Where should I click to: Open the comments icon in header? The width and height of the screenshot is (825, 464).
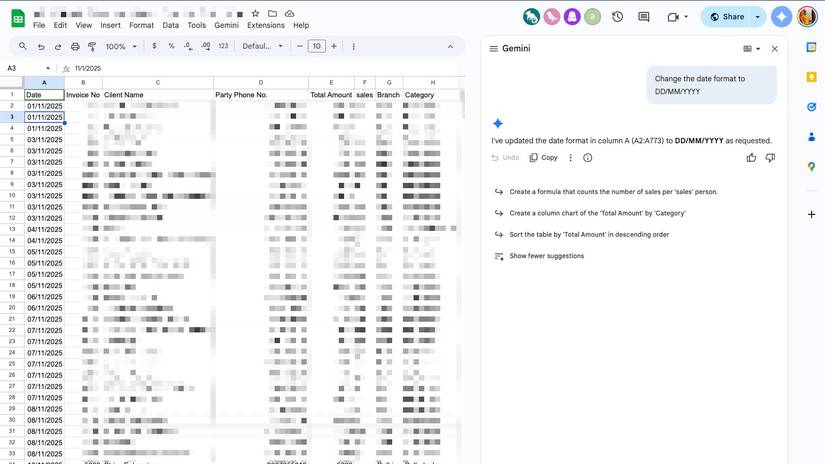(644, 17)
